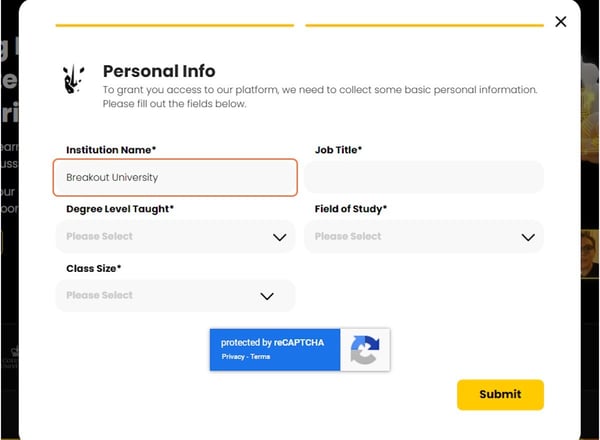Click the Institution Name label
Viewport: 600px width, 440px height.
click(x=111, y=150)
